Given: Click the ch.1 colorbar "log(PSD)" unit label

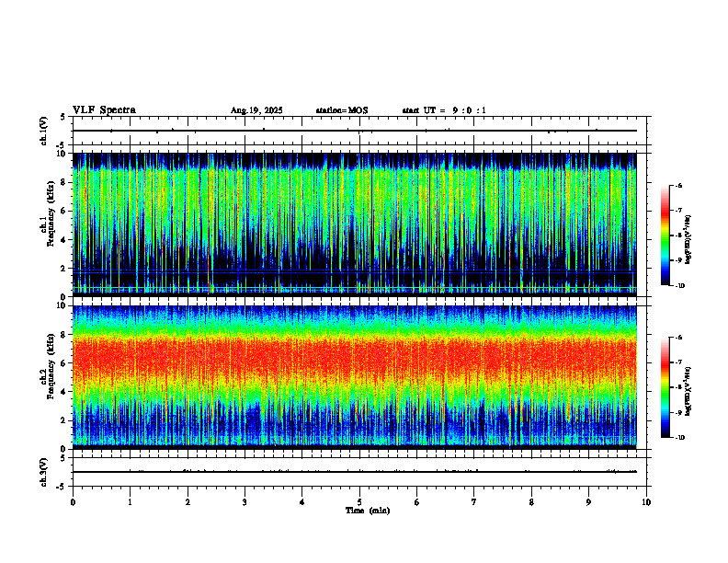Looking at the screenshot, I should click(x=688, y=240).
